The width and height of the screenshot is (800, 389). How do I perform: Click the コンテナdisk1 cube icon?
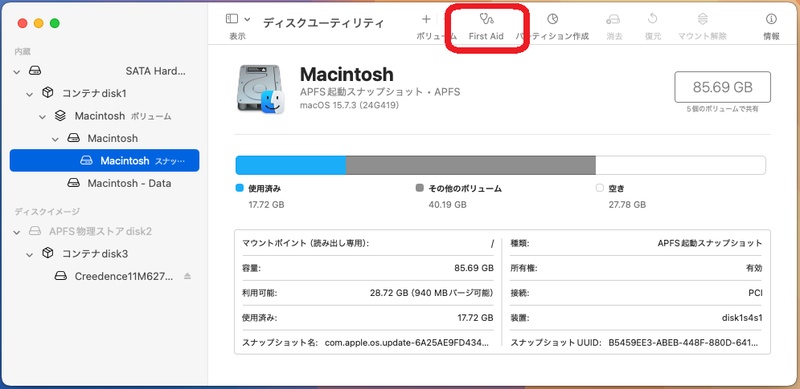click(47, 93)
